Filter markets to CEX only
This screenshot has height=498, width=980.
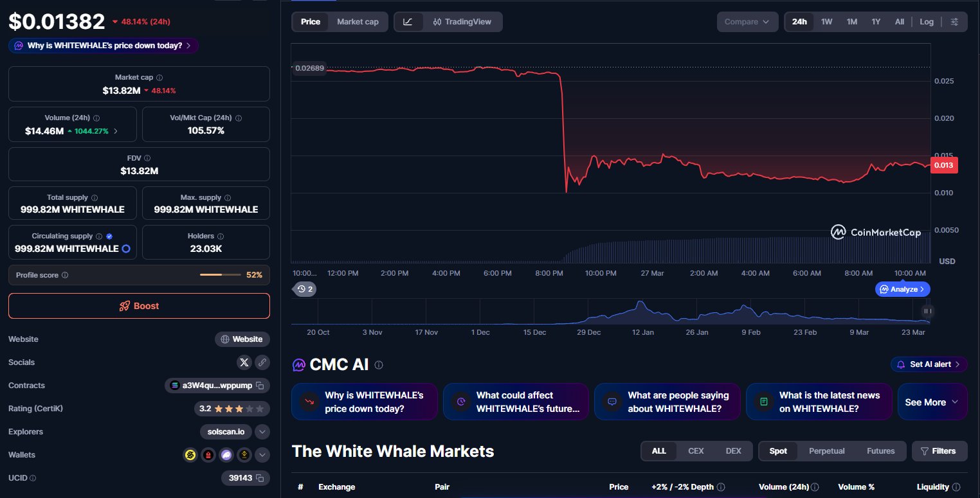(x=696, y=451)
